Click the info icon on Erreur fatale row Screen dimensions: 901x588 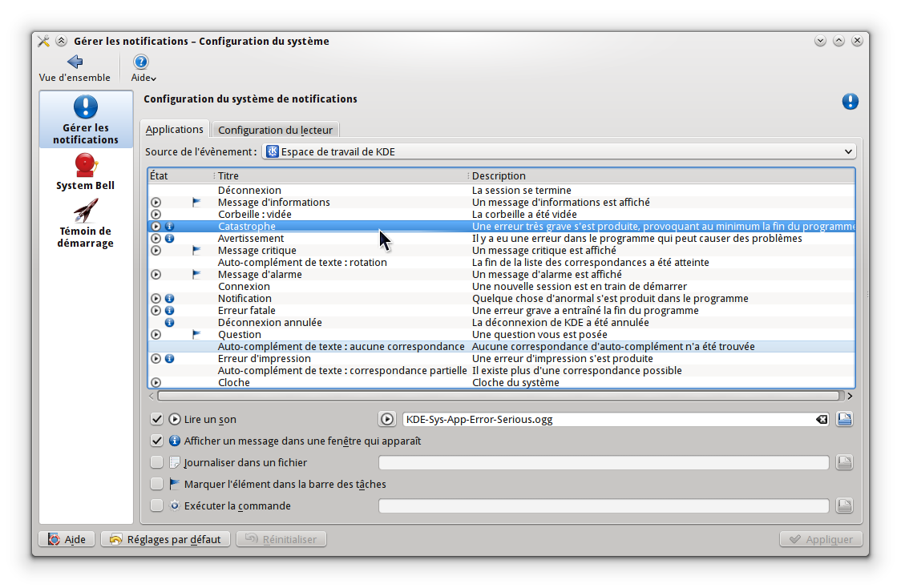(x=169, y=311)
